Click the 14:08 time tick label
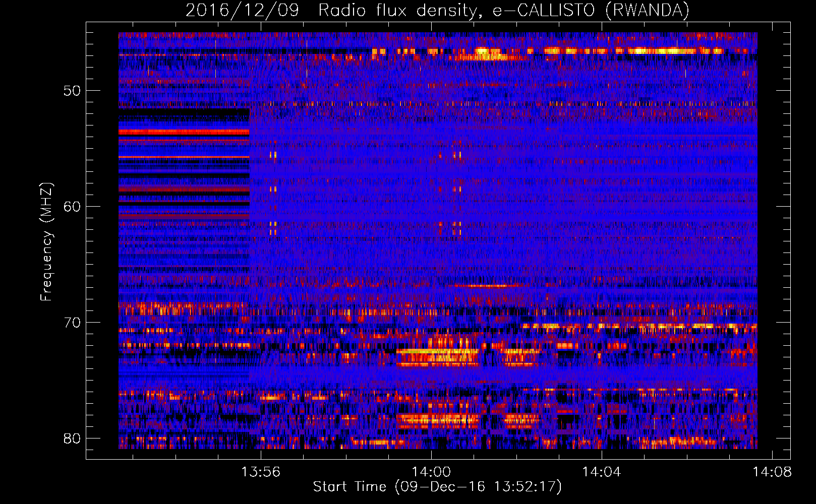 pyautogui.click(x=772, y=472)
